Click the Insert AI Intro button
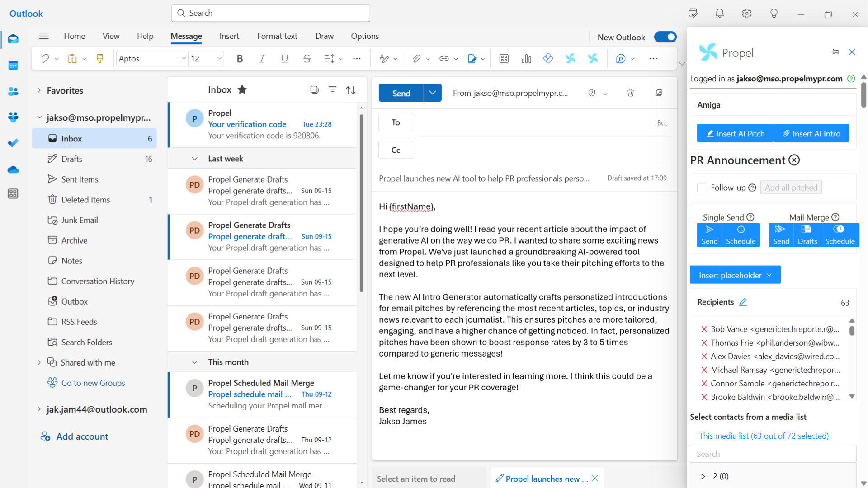Screen dimensions: 868x488 tap(811, 133)
